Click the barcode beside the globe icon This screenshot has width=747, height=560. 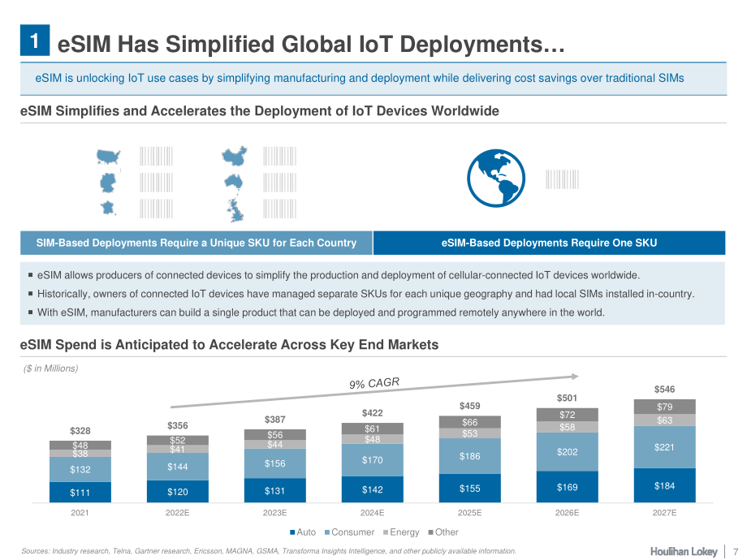point(562,179)
